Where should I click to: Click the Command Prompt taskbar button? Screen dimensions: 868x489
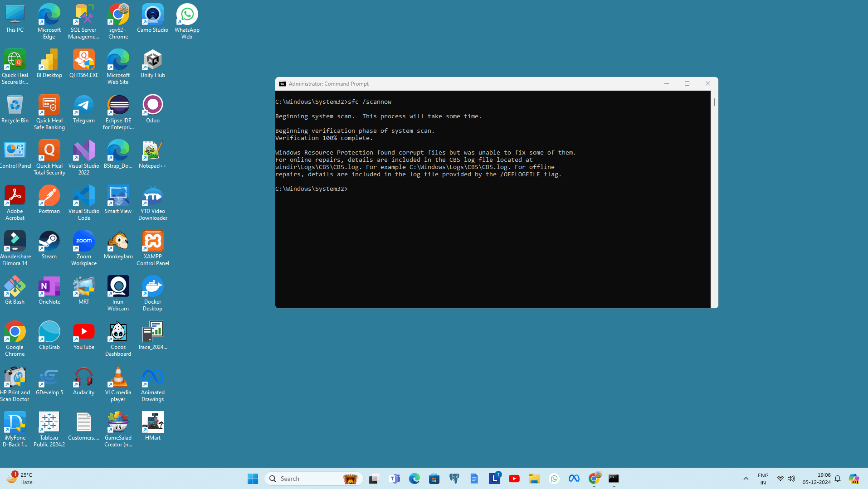point(614,479)
